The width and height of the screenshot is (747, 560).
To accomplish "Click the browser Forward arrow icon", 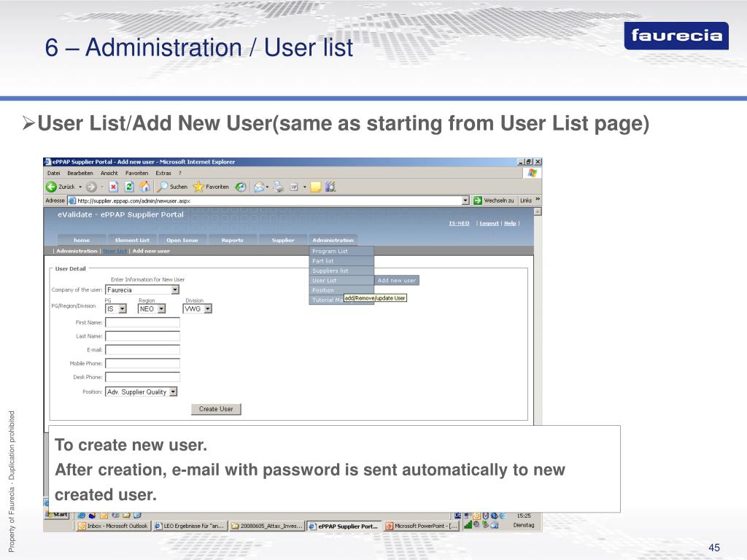I will [x=91, y=187].
